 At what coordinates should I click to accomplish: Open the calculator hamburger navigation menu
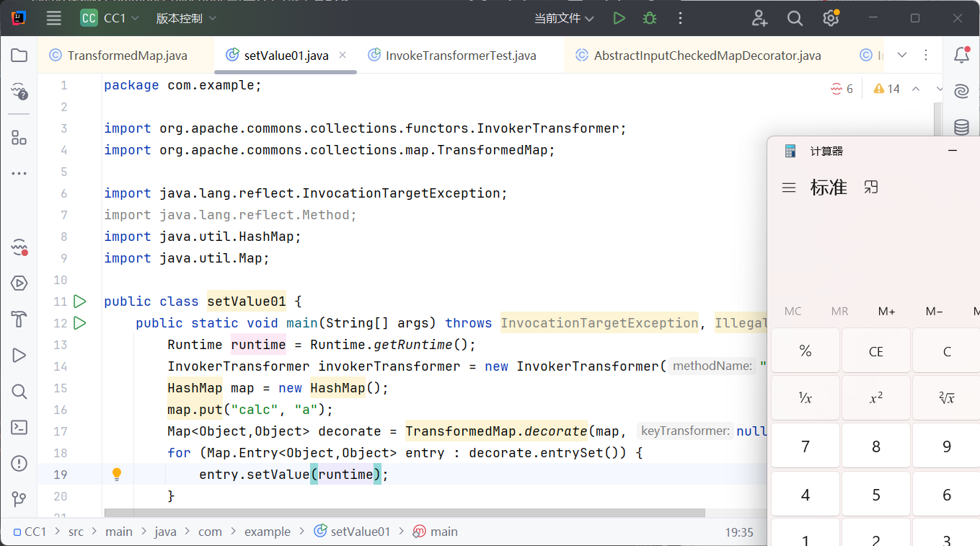tap(789, 188)
